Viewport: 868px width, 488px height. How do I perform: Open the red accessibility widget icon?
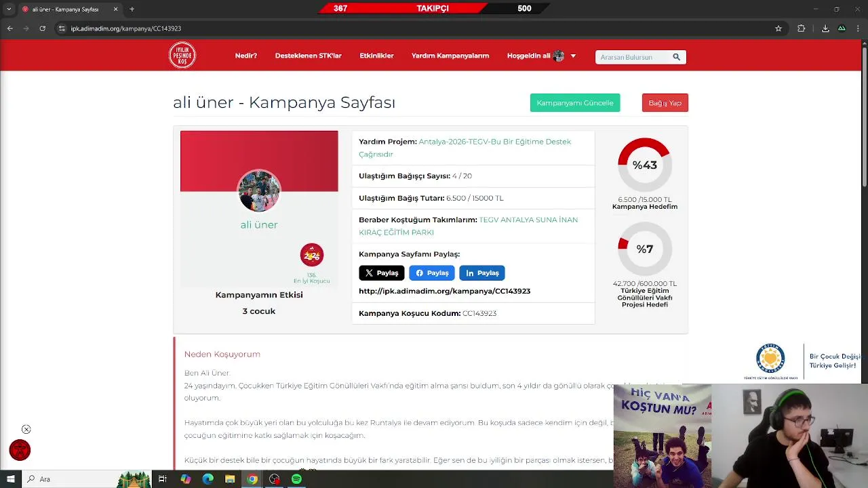click(20, 450)
